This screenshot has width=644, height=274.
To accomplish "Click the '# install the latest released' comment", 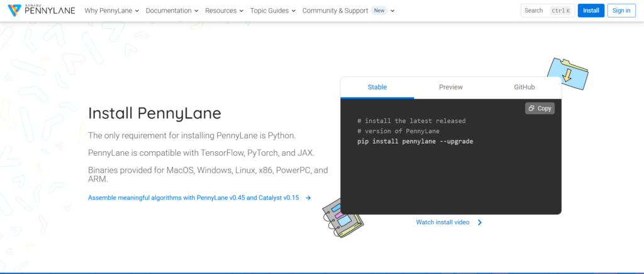I will click(411, 121).
